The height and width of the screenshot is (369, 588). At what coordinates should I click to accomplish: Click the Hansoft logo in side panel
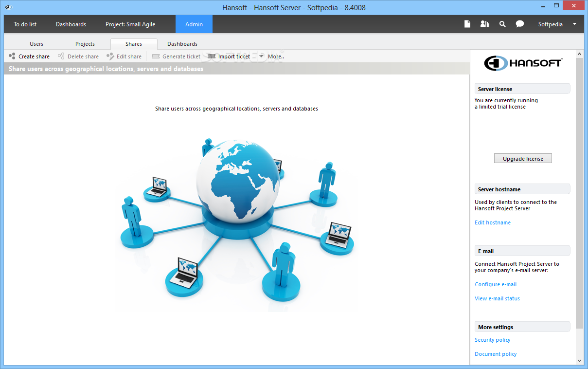pyautogui.click(x=523, y=63)
